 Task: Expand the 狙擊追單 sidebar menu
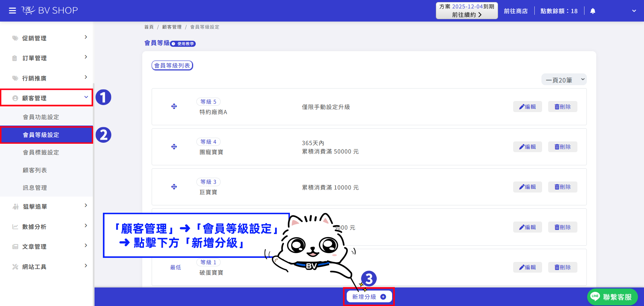46,206
